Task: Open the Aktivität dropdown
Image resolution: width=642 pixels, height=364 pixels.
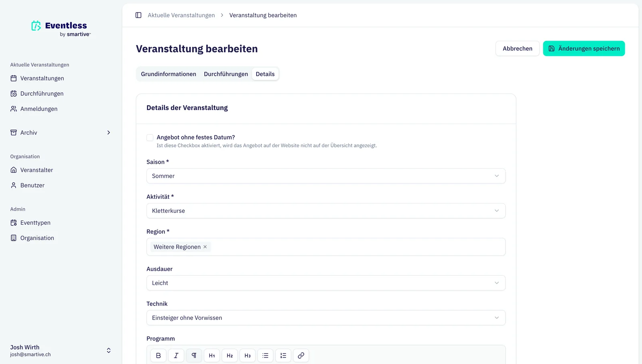Action: click(x=326, y=211)
